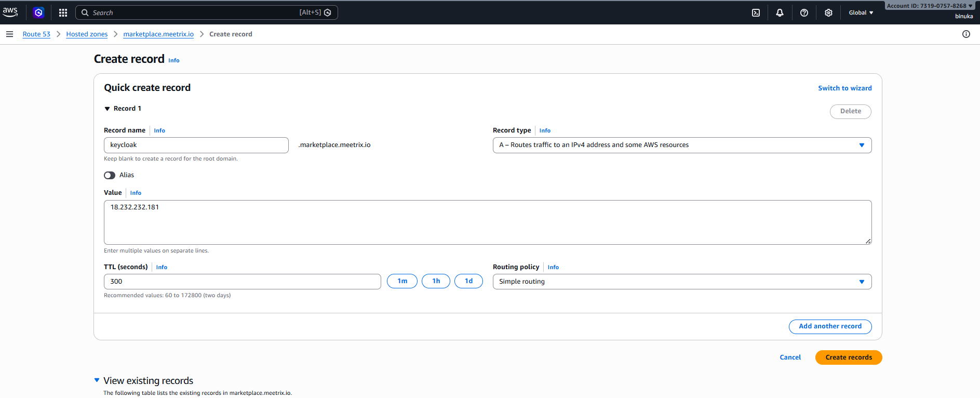Open marketplace.meetrix.io breadcrumb link
This screenshot has height=398, width=980.
coord(158,34)
